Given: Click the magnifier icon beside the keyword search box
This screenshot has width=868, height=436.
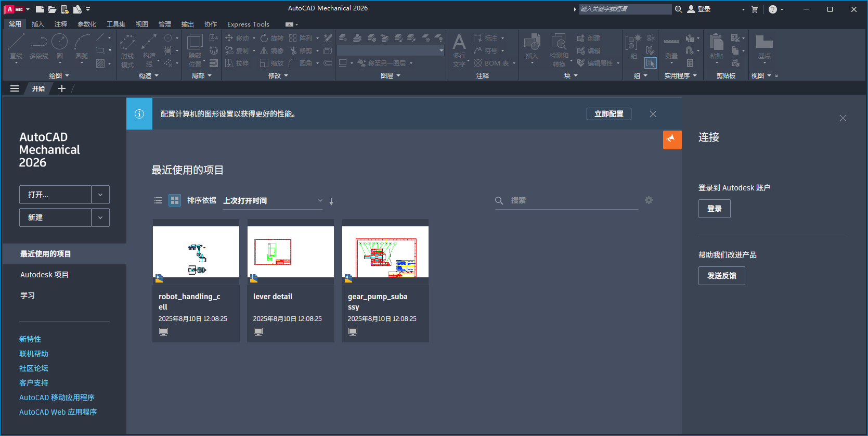Looking at the screenshot, I should [678, 9].
